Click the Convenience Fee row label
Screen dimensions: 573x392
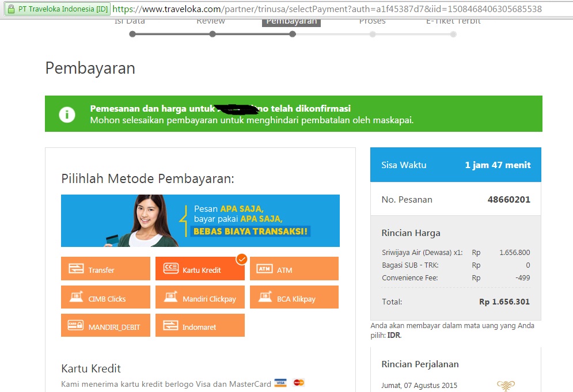[409, 277]
